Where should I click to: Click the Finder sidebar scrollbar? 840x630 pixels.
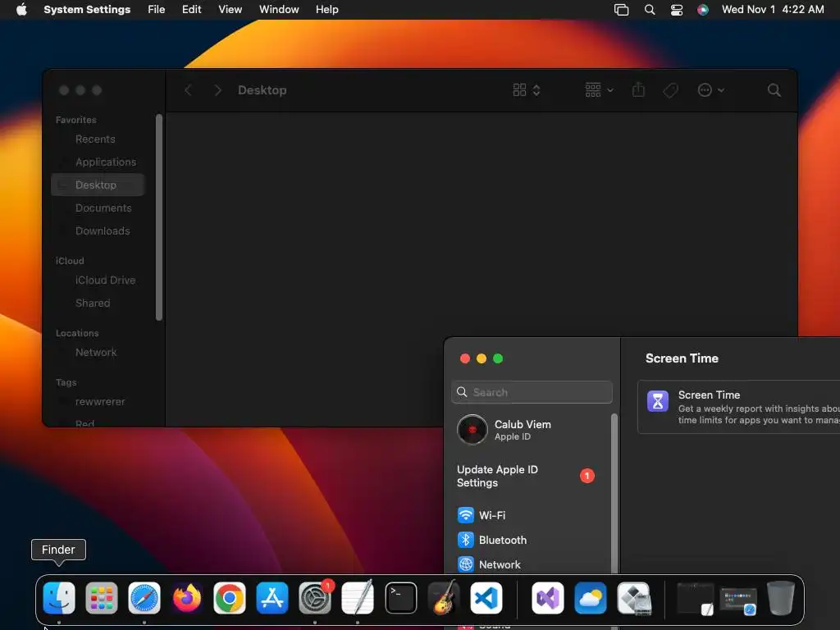pos(159,217)
